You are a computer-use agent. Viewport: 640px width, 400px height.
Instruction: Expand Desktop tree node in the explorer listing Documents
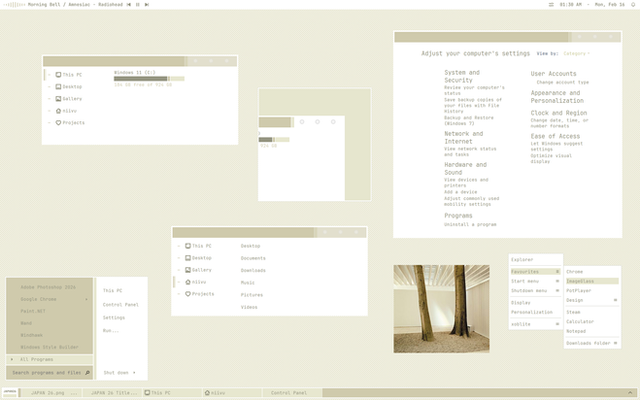click(x=179, y=258)
